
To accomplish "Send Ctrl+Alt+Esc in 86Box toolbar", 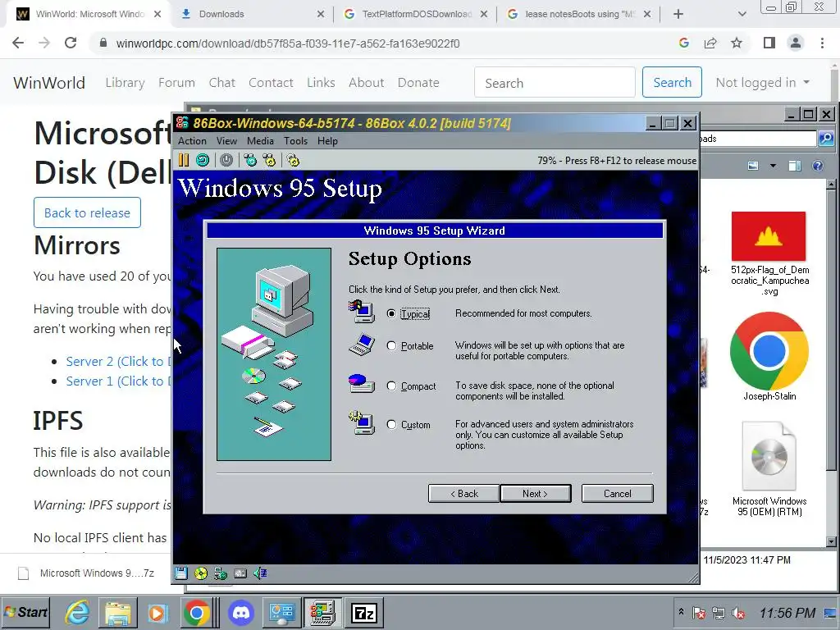I will [x=269, y=160].
